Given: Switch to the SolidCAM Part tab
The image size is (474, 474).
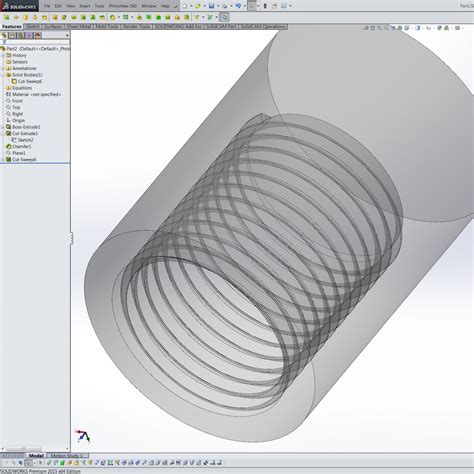Looking at the screenshot, I should (221, 27).
